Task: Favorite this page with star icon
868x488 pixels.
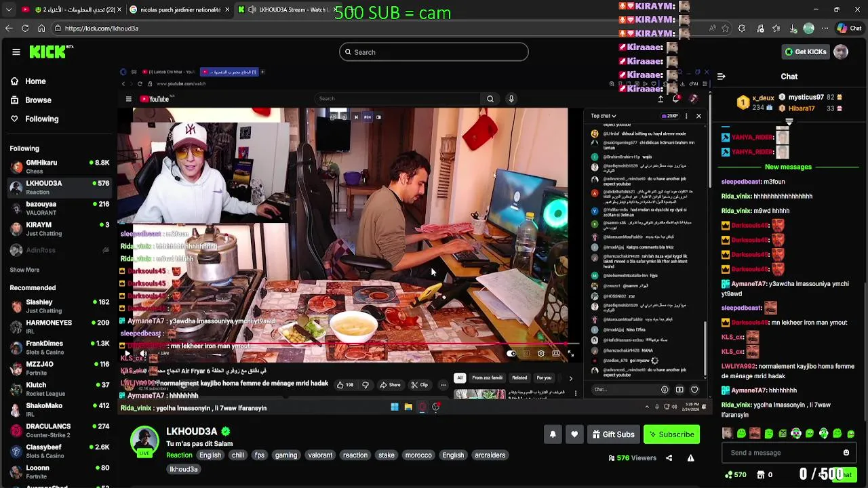Action: click(x=725, y=28)
